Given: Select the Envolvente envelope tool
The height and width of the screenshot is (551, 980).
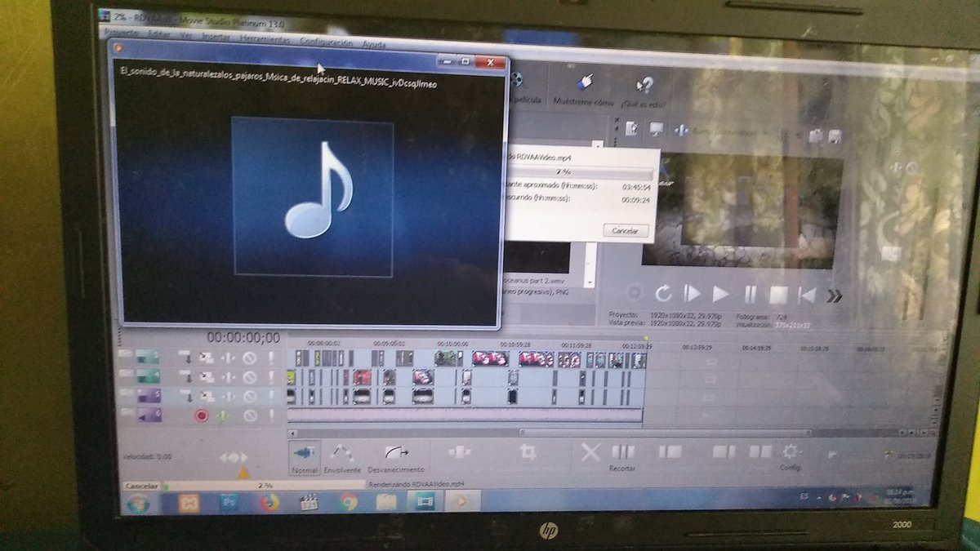Looking at the screenshot, I should [x=342, y=458].
